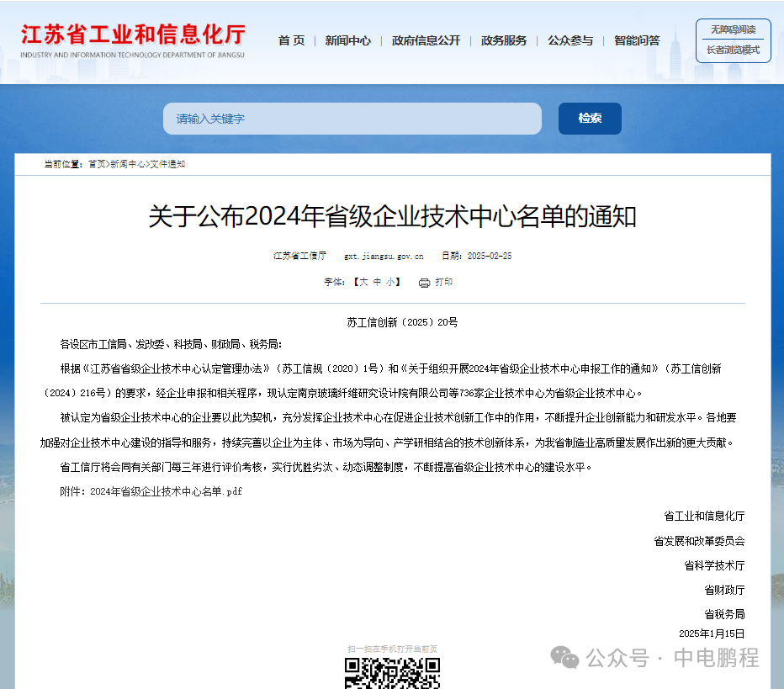Open the 新闻中心 menu item

[x=348, y=40]
